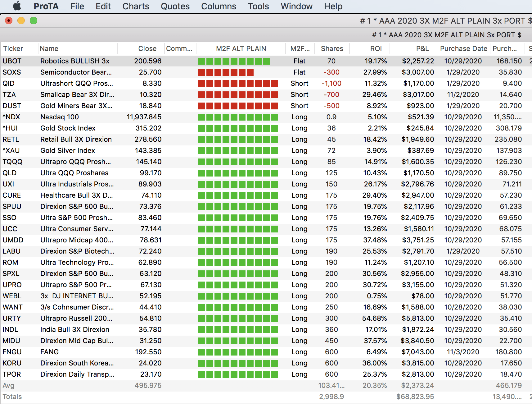This screenshot has height=404, width=532.
Task: Click SPUU close price 73.376
Action: pos(151,206)
